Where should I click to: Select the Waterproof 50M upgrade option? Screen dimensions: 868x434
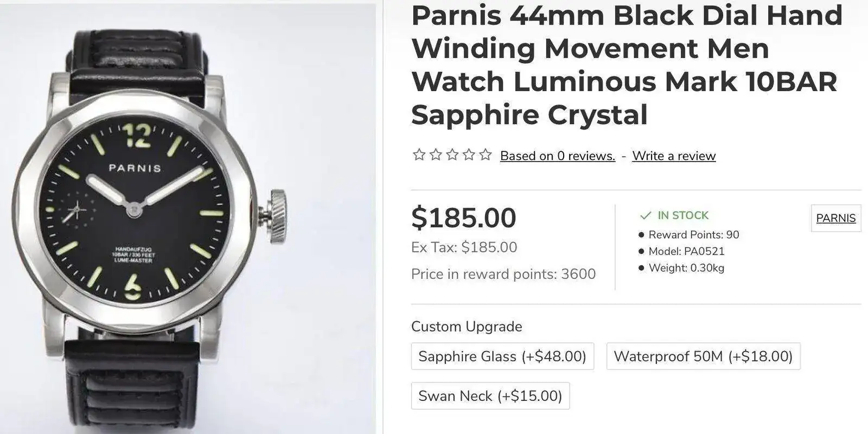[703, 356]
